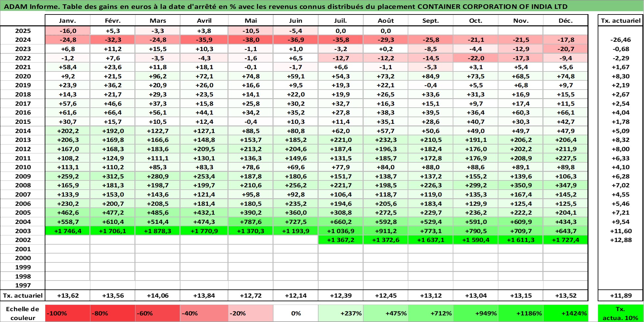Click the 0% white scale cell
644x322 pixels.
click(296, 313)
